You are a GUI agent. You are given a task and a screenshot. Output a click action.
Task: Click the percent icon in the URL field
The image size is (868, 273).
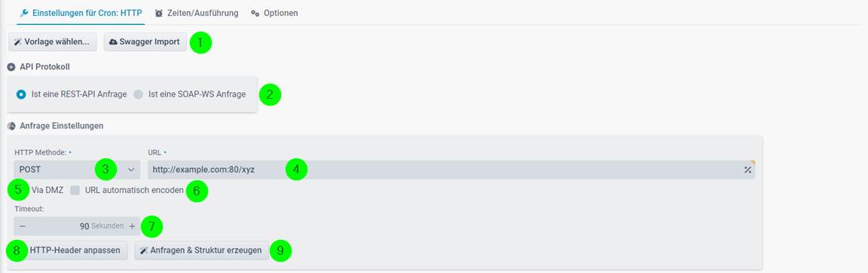coord(747,170)
